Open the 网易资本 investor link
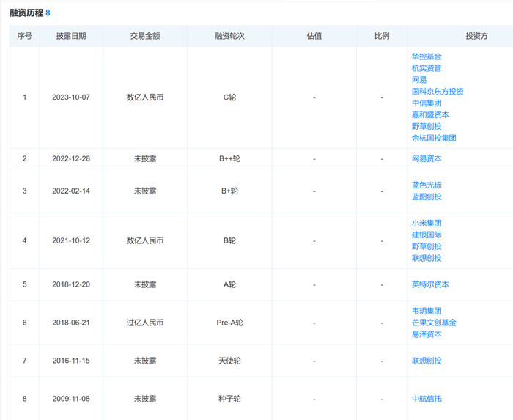This screenshot has width=513, height=420. pyautogui.click(x=427, y=158)
